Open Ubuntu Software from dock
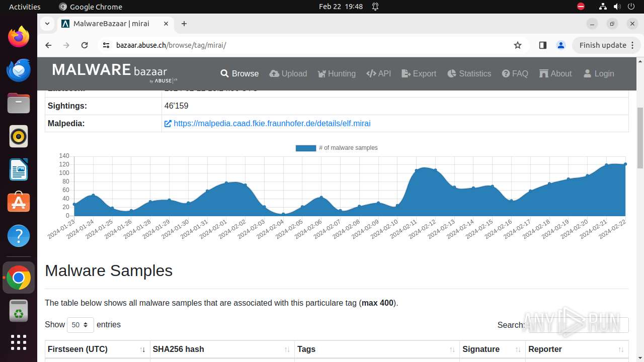The height and width of the screenshot is (362, 644). pos(19,203)
